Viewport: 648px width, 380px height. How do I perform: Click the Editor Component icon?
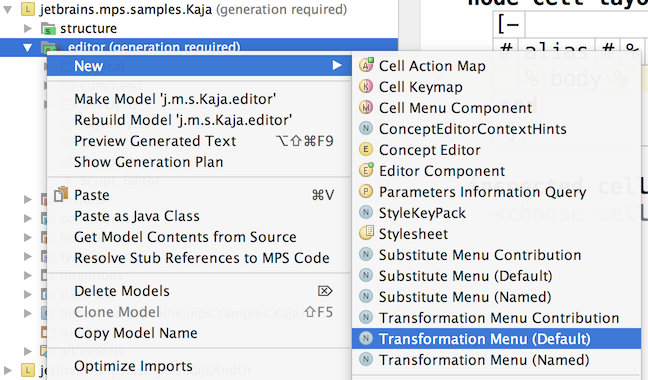pyautogui.click(x=366, y=170)
